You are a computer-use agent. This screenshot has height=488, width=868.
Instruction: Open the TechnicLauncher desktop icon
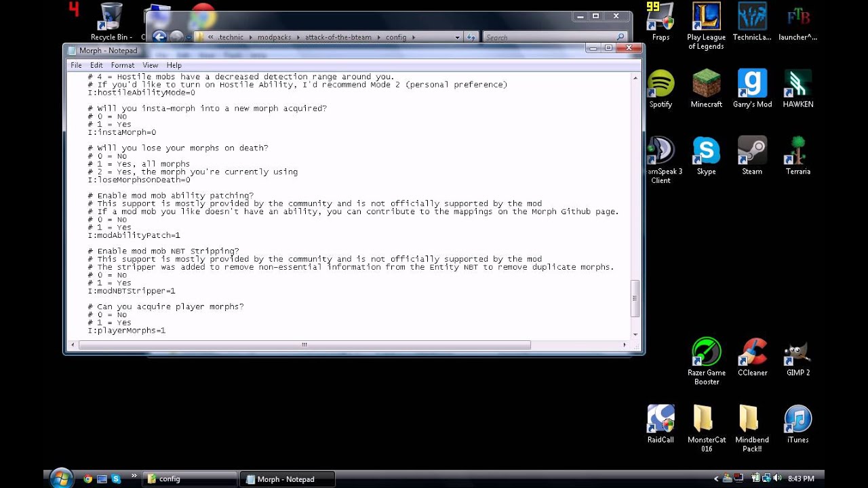752,22
